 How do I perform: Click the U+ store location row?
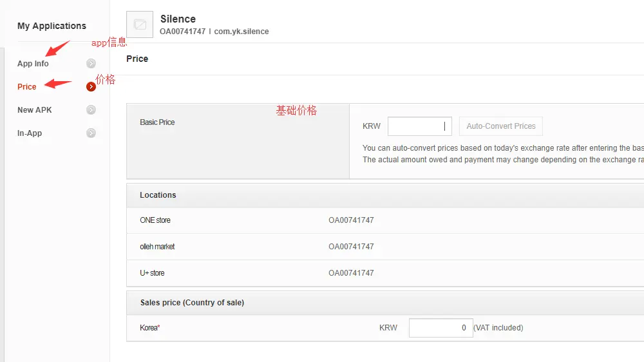[x=152, y=273]
